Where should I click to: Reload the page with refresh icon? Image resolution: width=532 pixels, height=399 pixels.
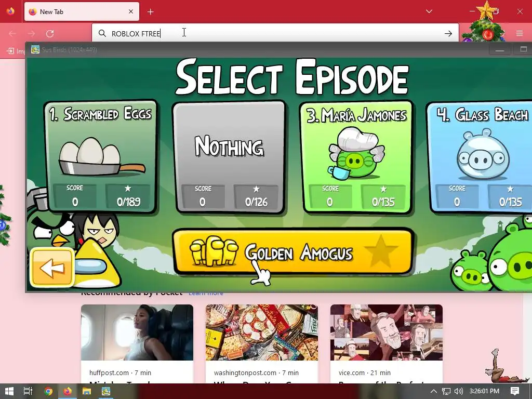pyautogui.click(x=50, y=33)
